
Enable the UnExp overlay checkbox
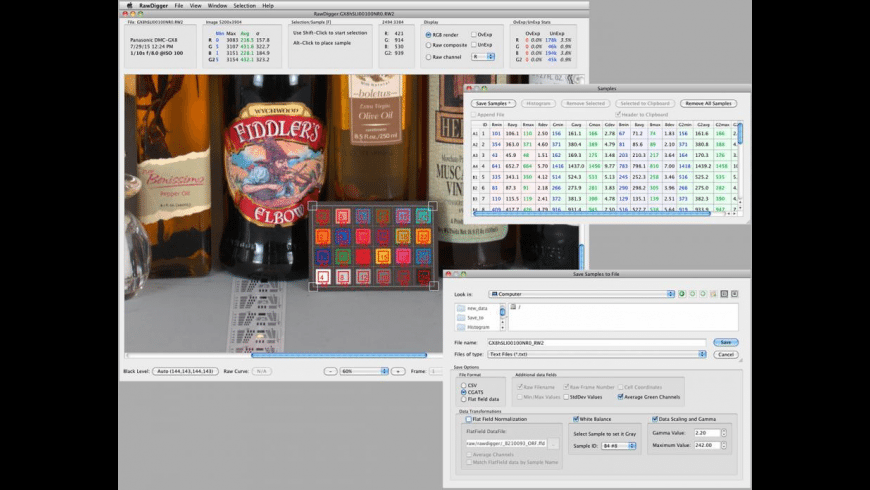(x=474, y=44)
